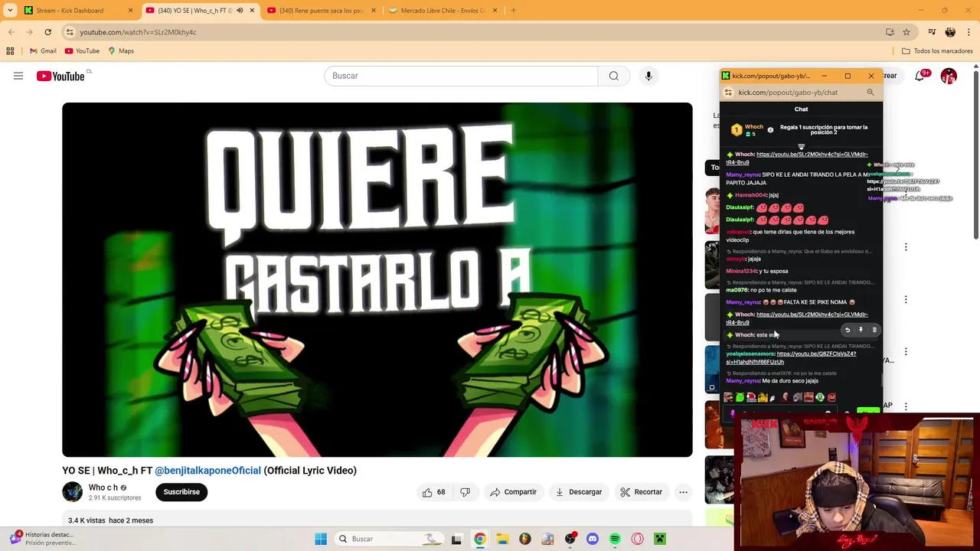Click in the YouTube Buscar search field

tap(461, 76)
